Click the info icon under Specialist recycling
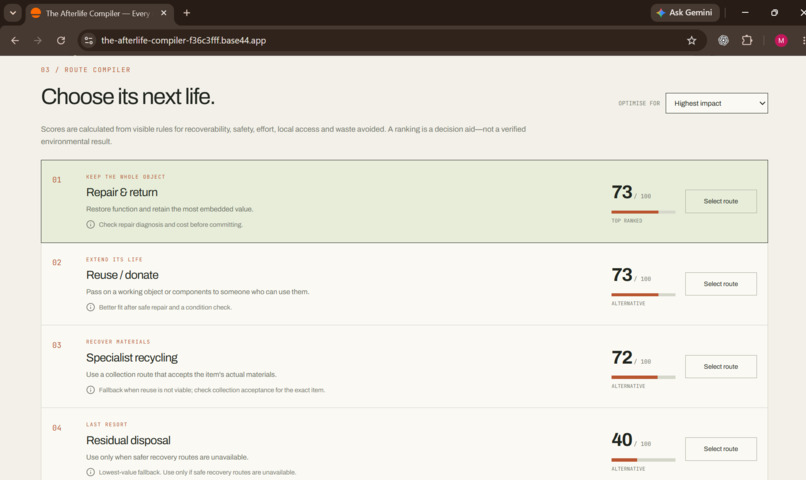This screenshot has width=806, height=480. pyautogui.click(x=90, y=390)
